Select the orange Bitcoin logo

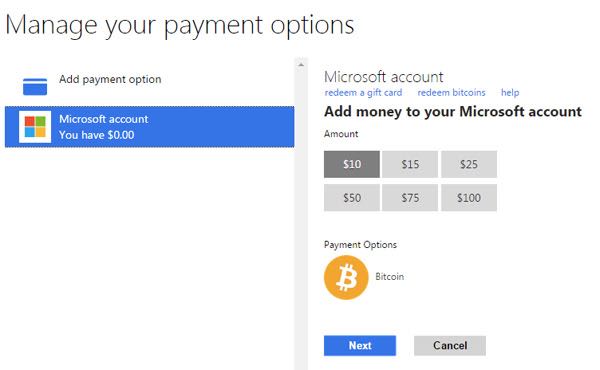346,277
